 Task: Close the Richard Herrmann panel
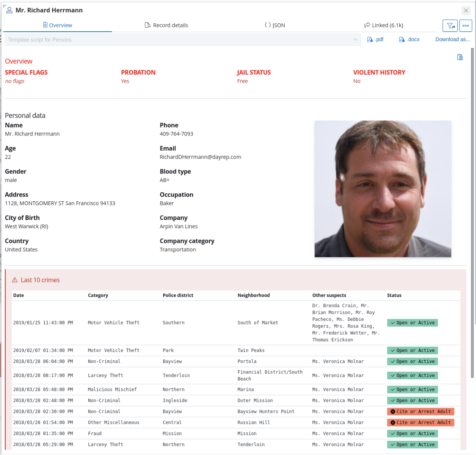(466, 11)
